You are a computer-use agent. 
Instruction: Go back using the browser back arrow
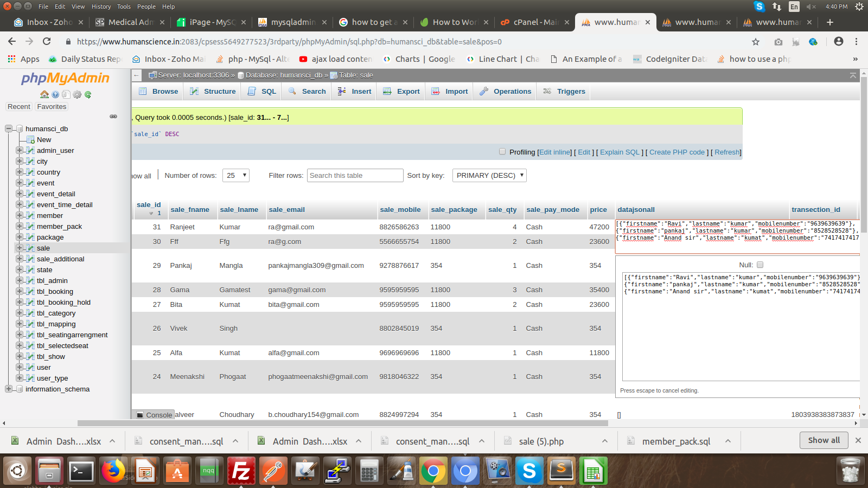[12, 41]
